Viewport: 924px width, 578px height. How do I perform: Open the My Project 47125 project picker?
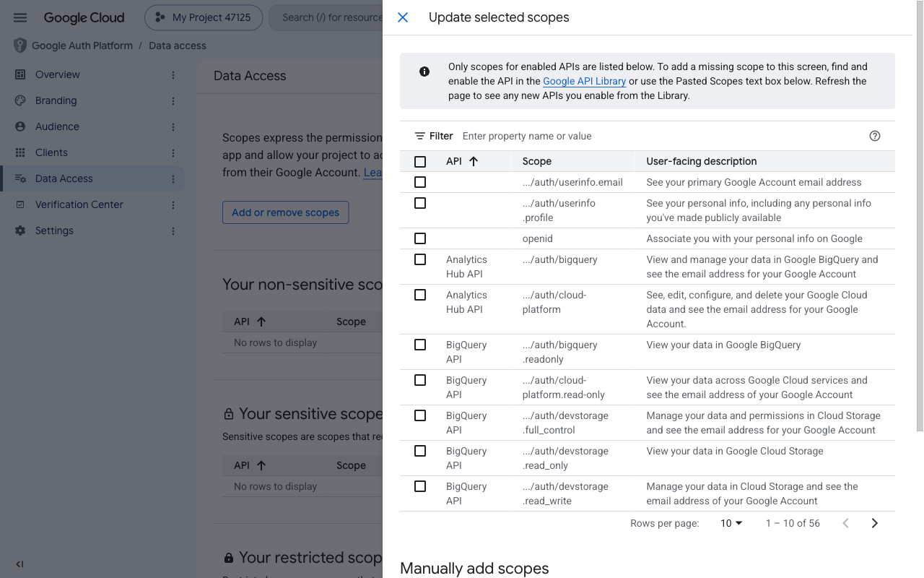click(203, 17)
